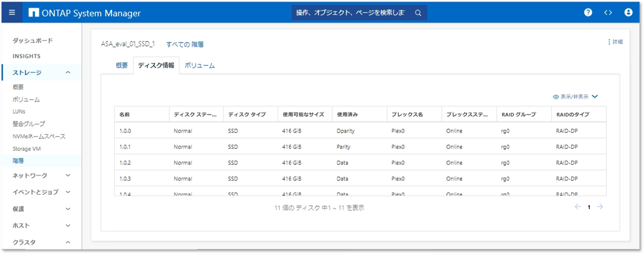Screen dimensions: 644x254
Task: Toggle the 表示/非表示 column visibility
Action: (x=571, y=97)
